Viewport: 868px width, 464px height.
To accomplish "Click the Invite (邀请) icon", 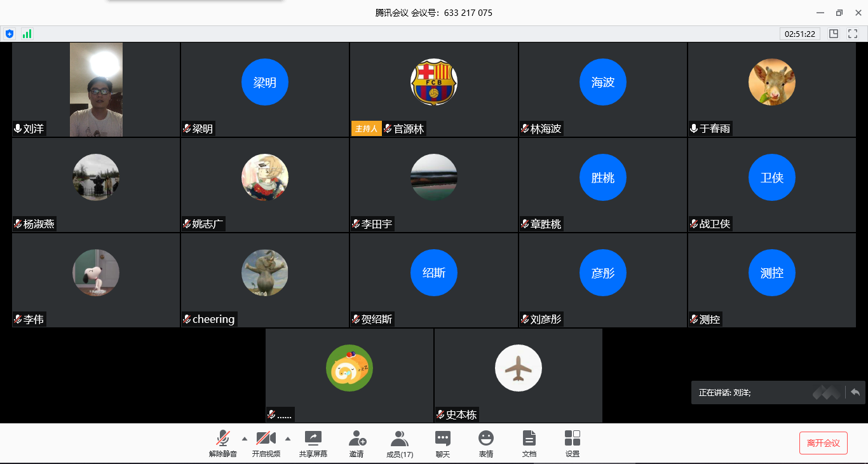I will (356, 444).
